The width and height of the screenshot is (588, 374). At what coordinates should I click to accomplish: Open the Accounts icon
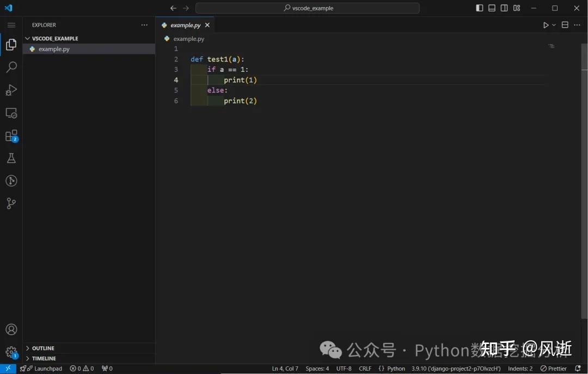(x=11, y=329)
